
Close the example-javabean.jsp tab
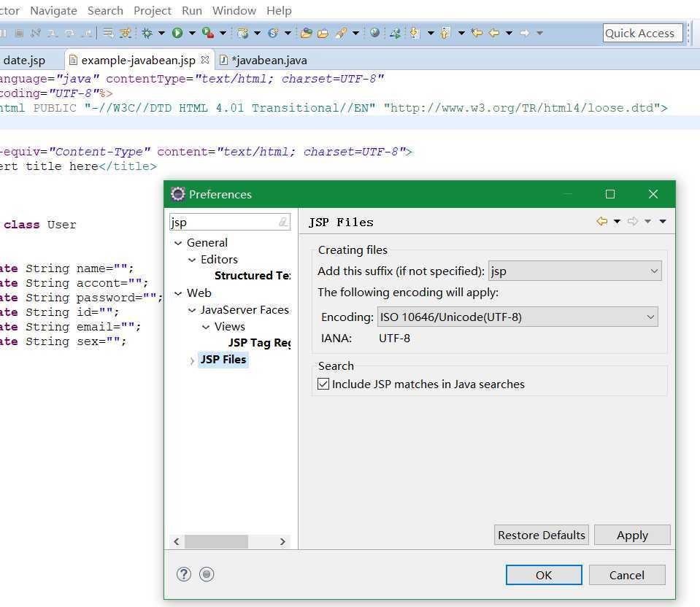[205, 59]
